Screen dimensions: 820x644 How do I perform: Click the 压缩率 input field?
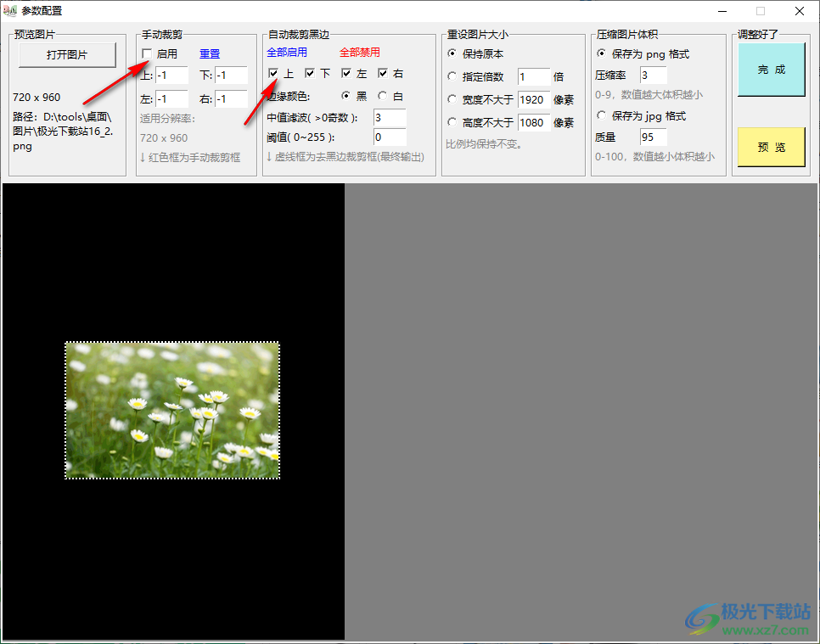pos(653,76)
